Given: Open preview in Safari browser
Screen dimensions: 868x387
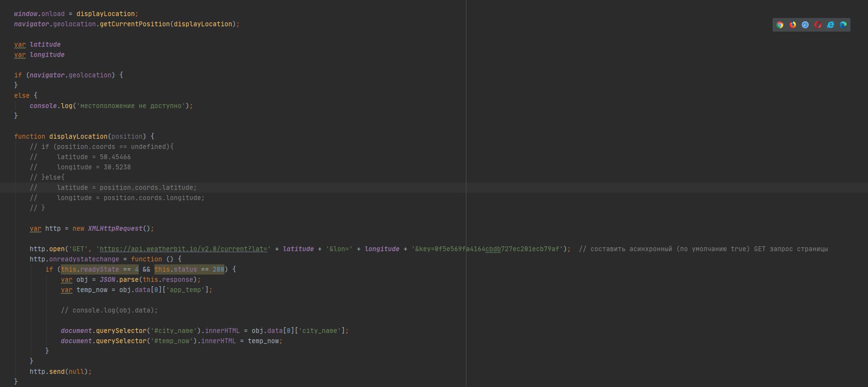Looking at the screenshot, I should coord(805,25).
